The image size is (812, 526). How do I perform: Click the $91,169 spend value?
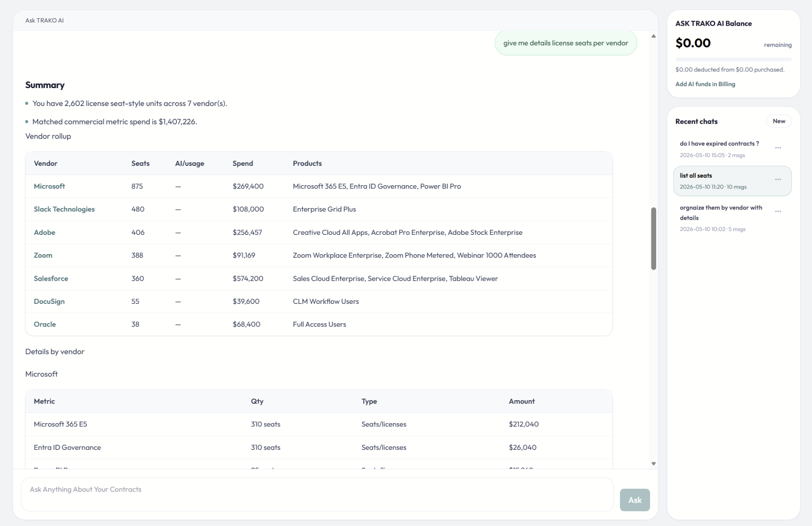[x=244, y=255]
